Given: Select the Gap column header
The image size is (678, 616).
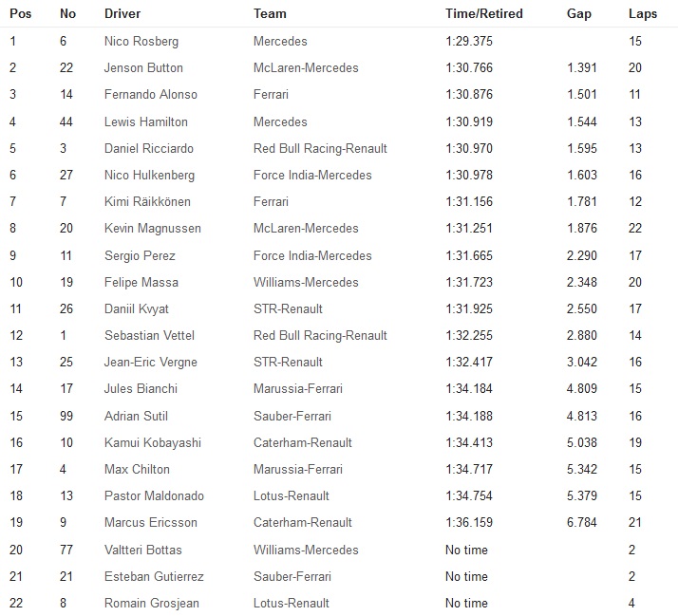Looking at the screenshot, I should 578,14.
